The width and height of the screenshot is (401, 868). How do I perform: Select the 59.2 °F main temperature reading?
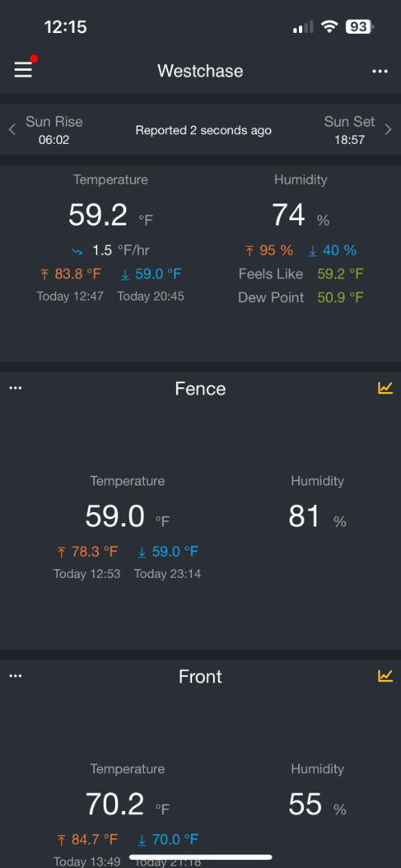(111, 215)
